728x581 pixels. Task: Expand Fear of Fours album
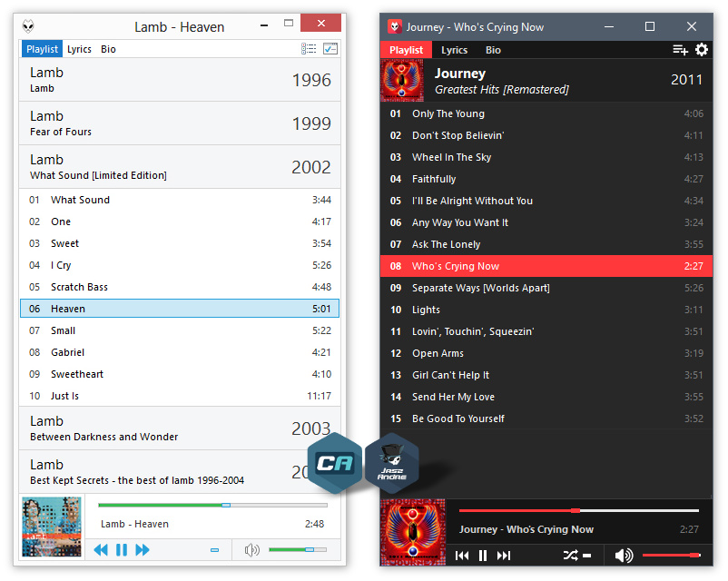pyautogui.click(x=180, y=123)
